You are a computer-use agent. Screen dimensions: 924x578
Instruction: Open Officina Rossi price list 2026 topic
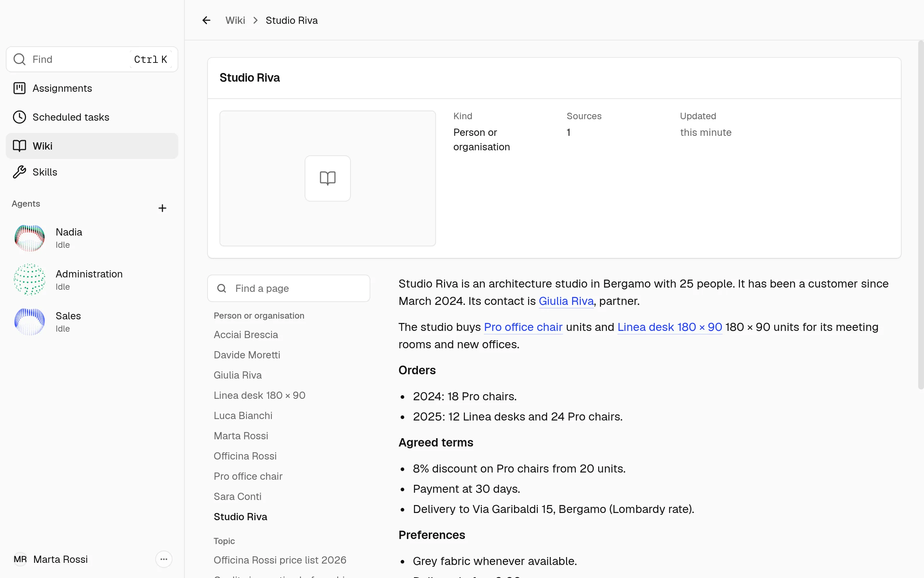(280, 560)
